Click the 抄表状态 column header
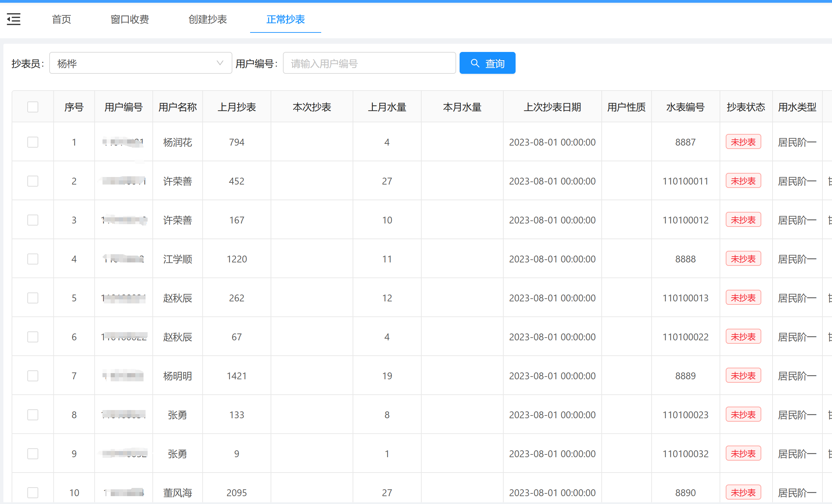 coord(746,107)
